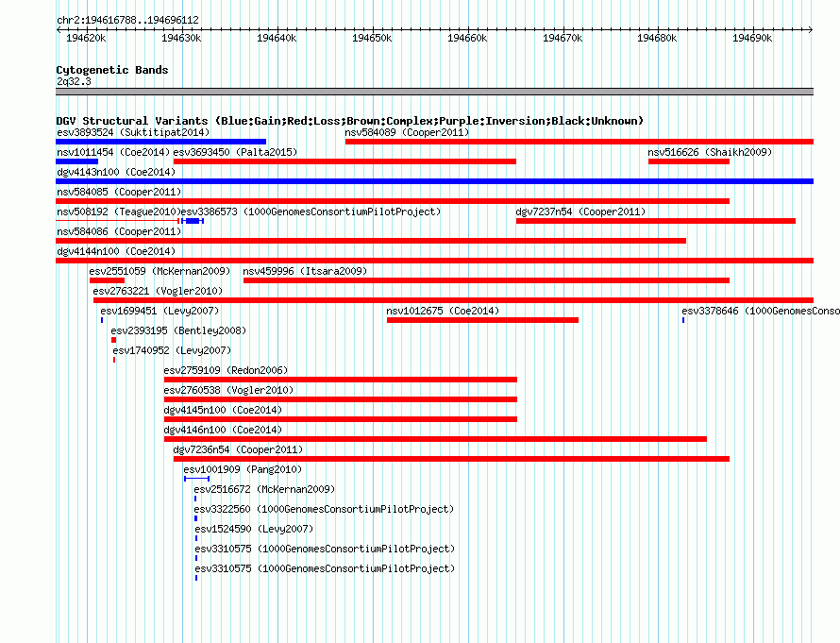Open nsv1011454 (Coe2014) variant
This screenshot has height=643, width=840.
(x=113, y=152)
